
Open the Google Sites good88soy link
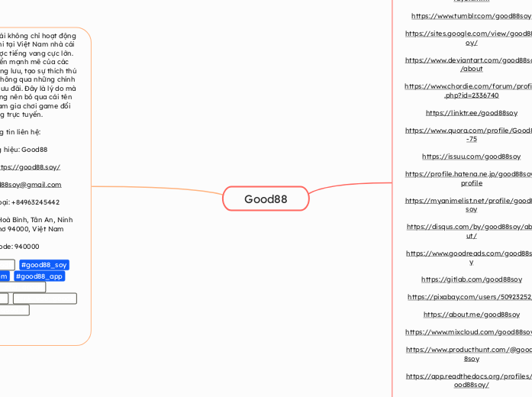[x=468, y=38]
